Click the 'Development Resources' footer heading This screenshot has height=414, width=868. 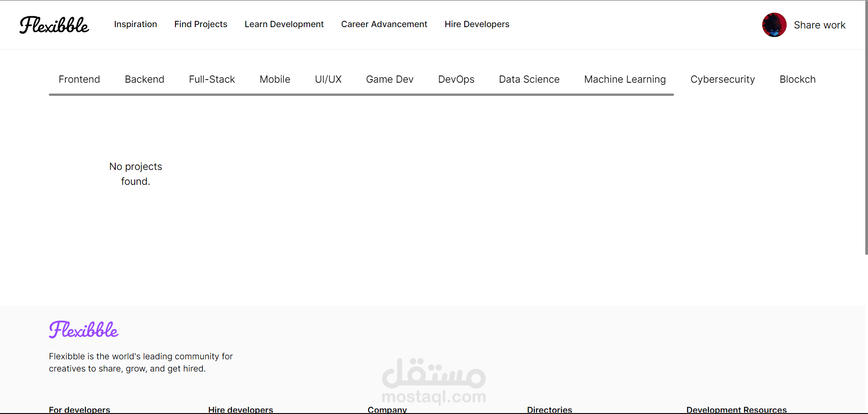click(736, 409)
